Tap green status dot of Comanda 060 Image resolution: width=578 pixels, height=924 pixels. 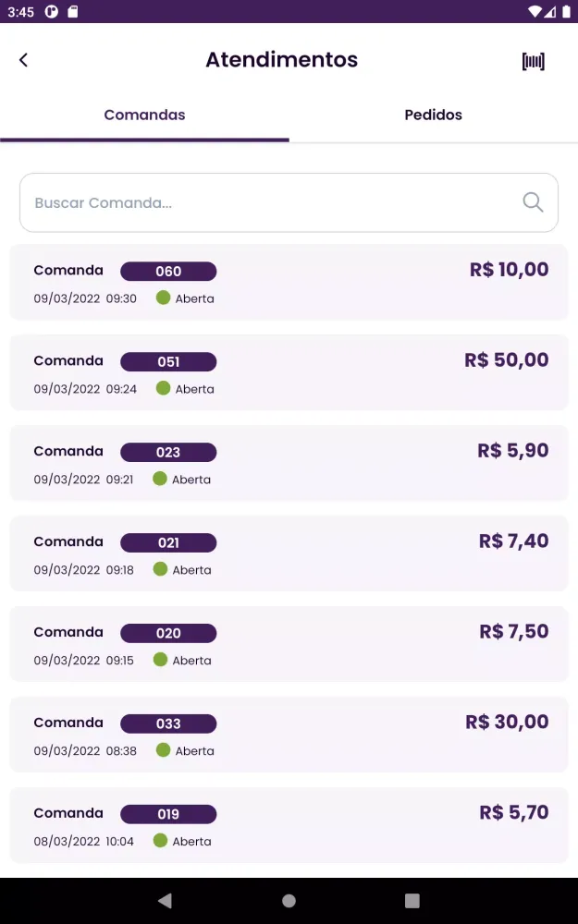(164, 298)
